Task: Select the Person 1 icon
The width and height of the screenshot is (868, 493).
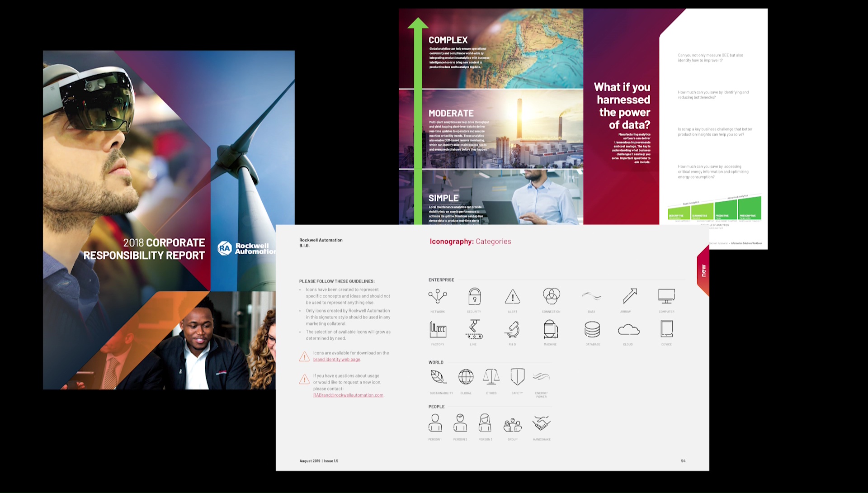Action: [435, 423]
